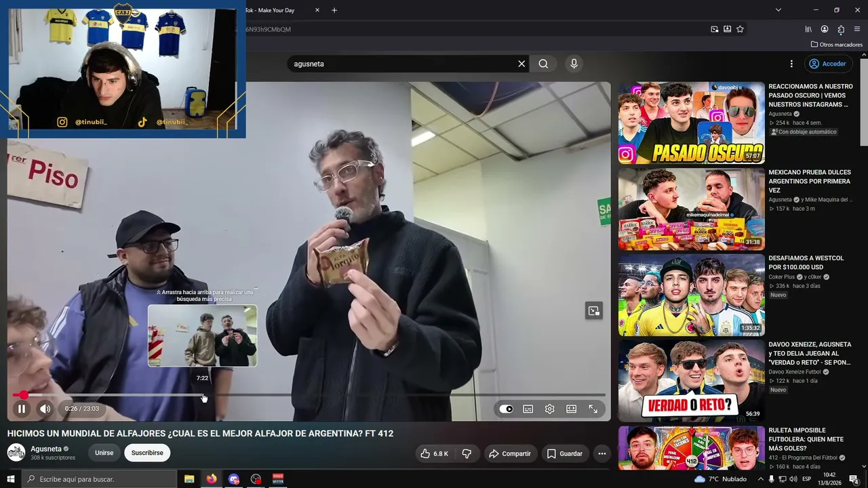Open the Firefox account profile icon
868x488 pixels.
point(825,29)
